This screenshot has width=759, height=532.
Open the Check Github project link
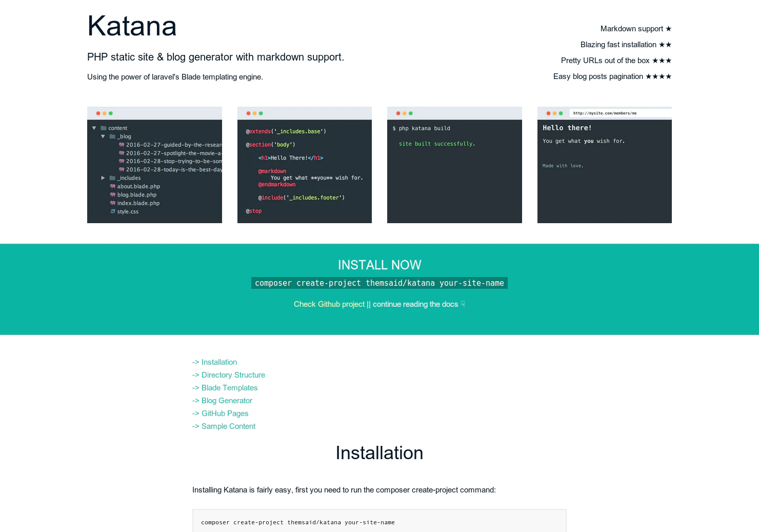[x=329, y=304]
